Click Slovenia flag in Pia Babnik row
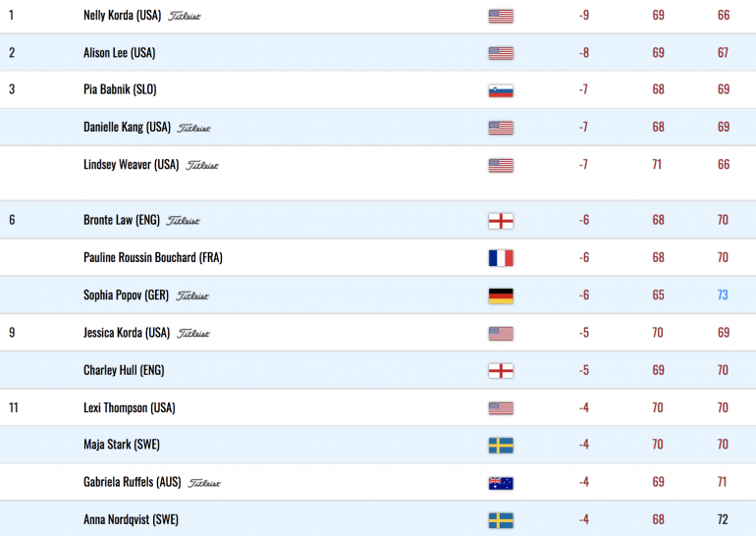The width and height of the screenshot is (756, 536). 501,90
